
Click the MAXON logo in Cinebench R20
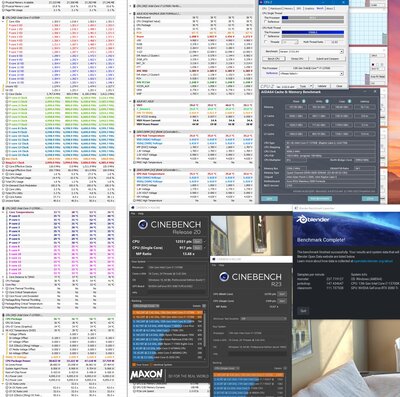click(146, 374)
